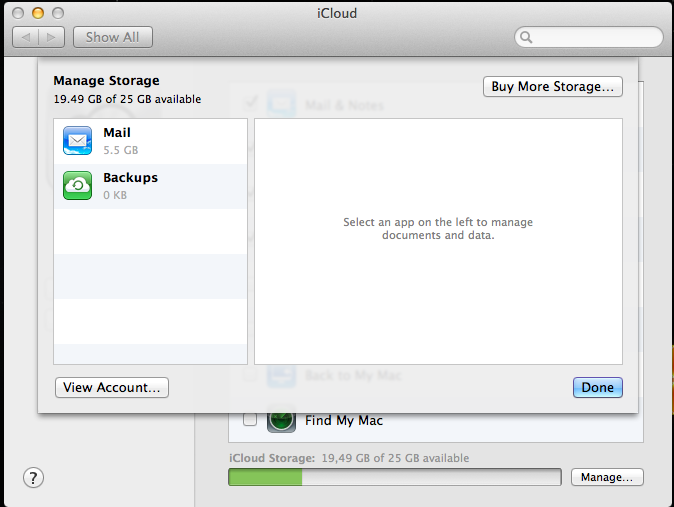Select the Mail 5.5 GB row

150,141
